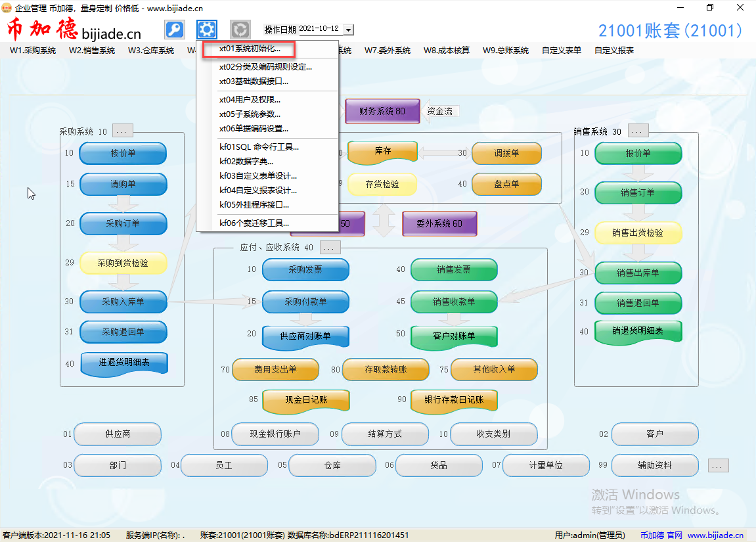Open the 操作日期 date dropdown
756x542 pixels.
[x=349, y=29]
